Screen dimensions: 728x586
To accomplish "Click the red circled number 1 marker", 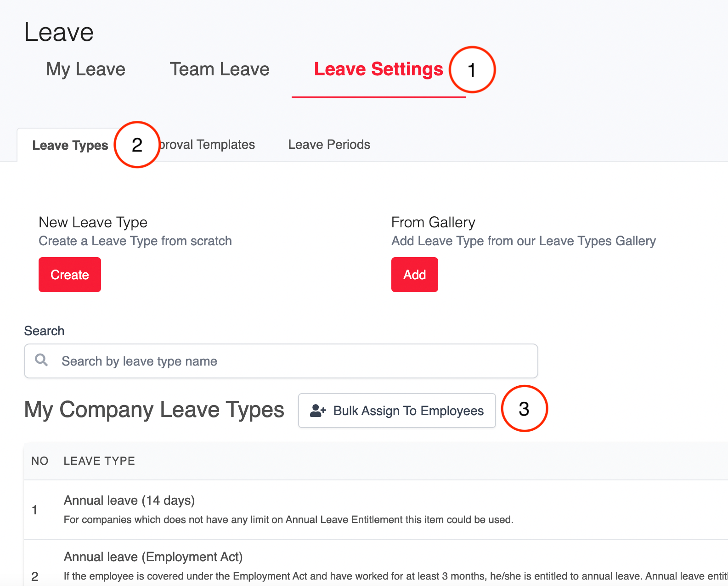I will 472,70.
